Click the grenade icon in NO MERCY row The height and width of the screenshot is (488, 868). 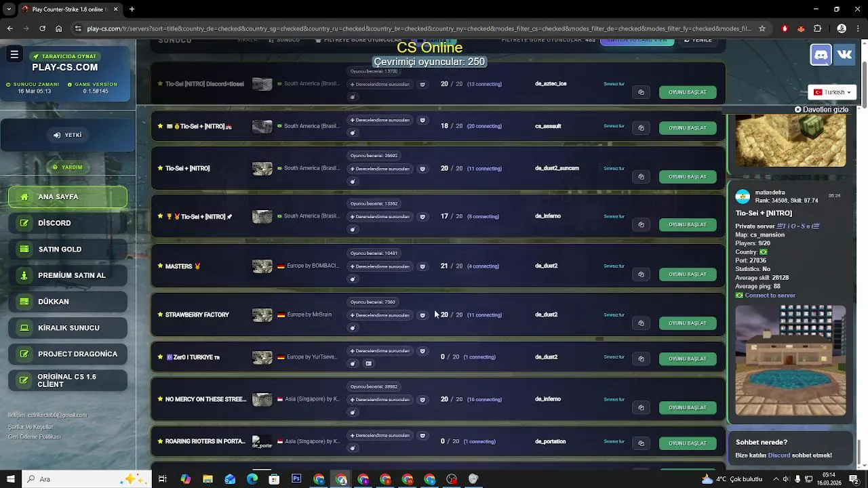(x=353, y=412)
